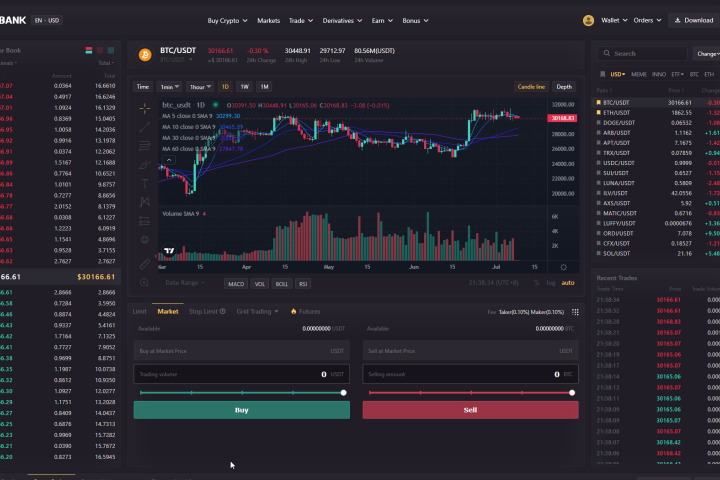Open the Buy Crypto menu
The width and height of the screenshot is (720, 480).
pyautogui.click(x=227, y=21)
